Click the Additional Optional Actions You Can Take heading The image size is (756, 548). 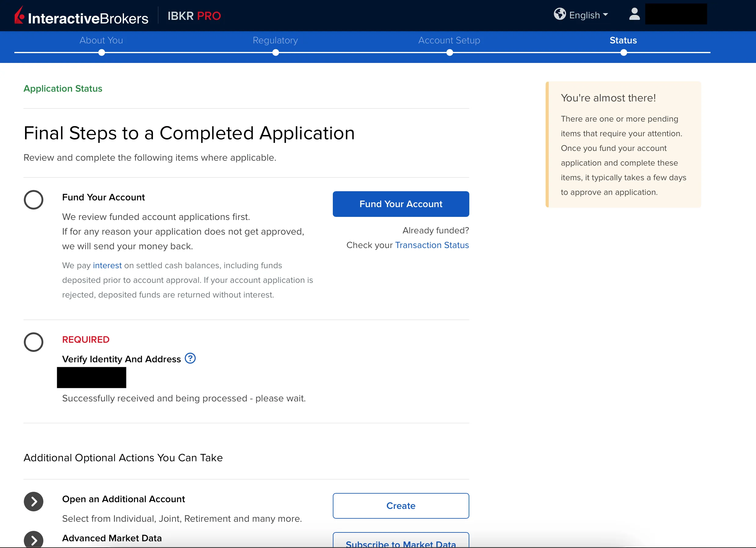(123, 458)
